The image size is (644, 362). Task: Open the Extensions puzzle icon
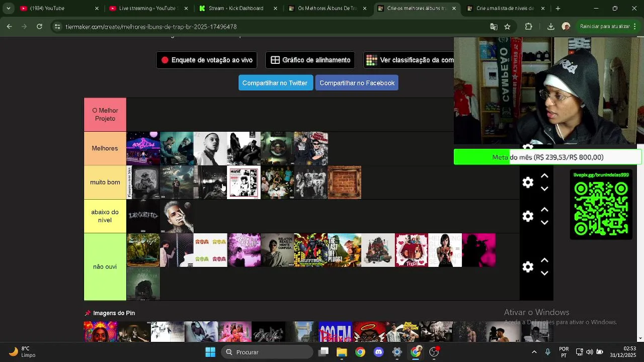tap(528, 27)
